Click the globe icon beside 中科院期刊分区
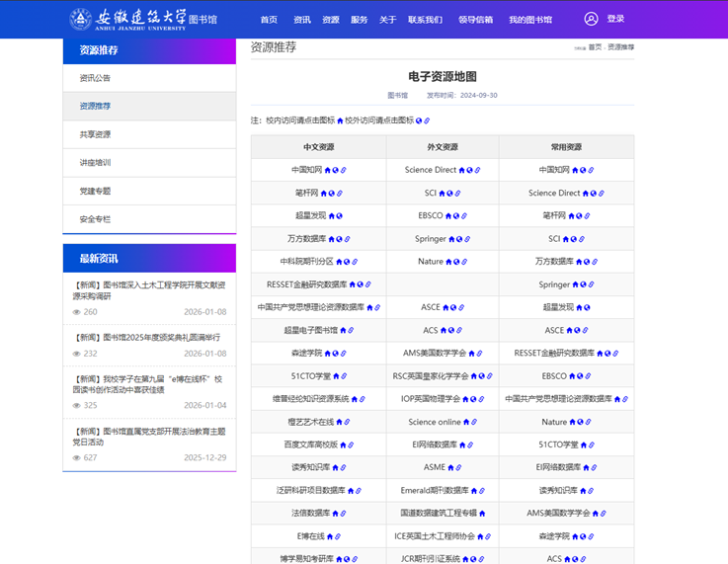This screenshot has height=564, width=728. (349, 262)
